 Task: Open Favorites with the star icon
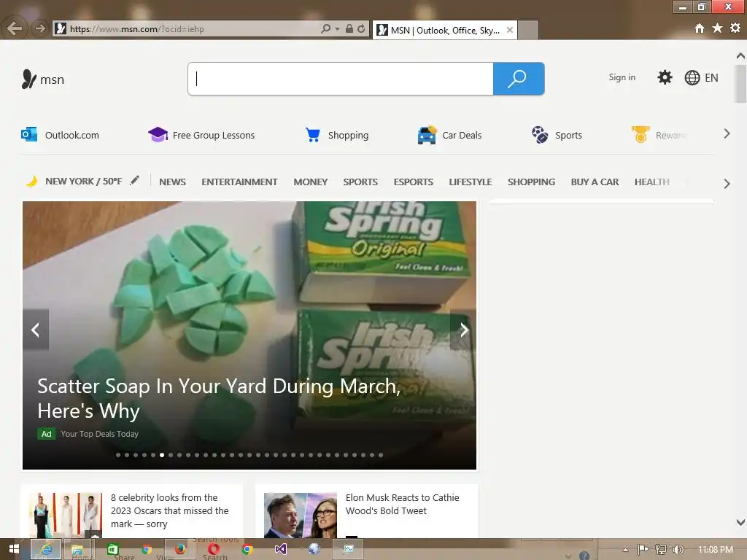tap(718, 28)
